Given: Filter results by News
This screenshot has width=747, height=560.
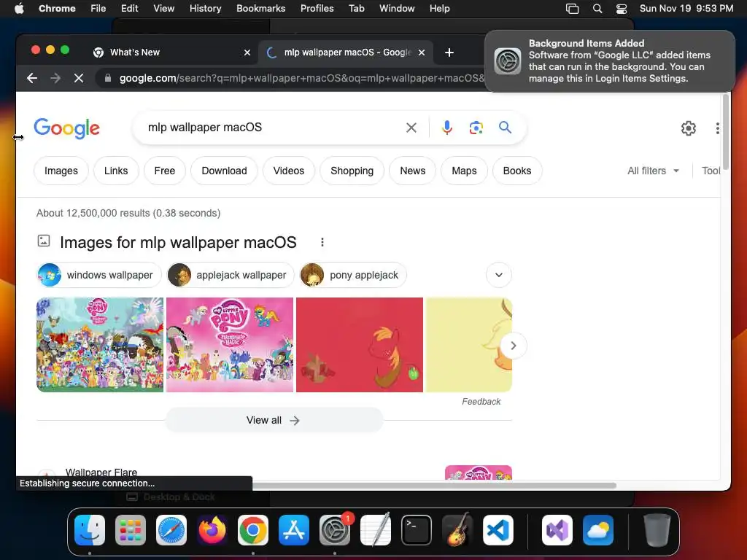Looking at the screenshot, I should point(413,171).
